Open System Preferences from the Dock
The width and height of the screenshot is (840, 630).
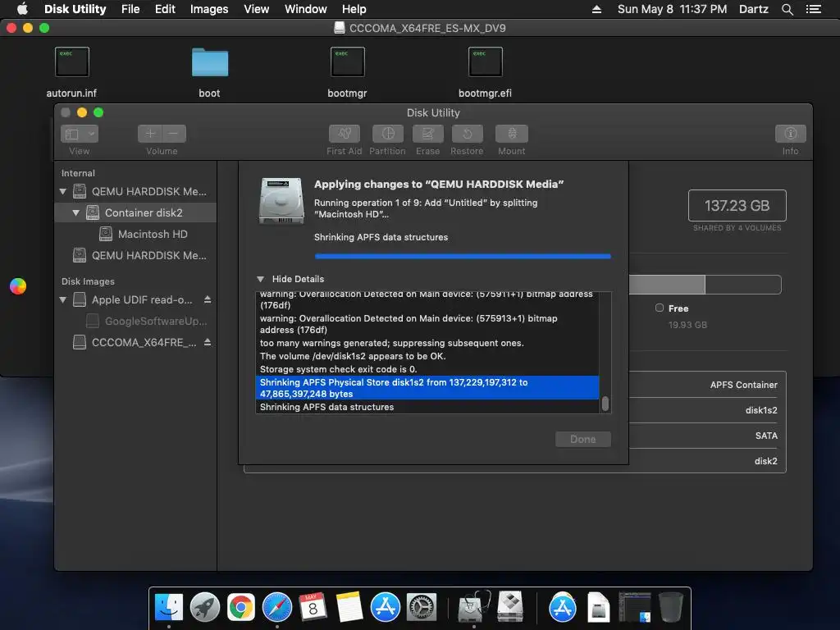422,607
